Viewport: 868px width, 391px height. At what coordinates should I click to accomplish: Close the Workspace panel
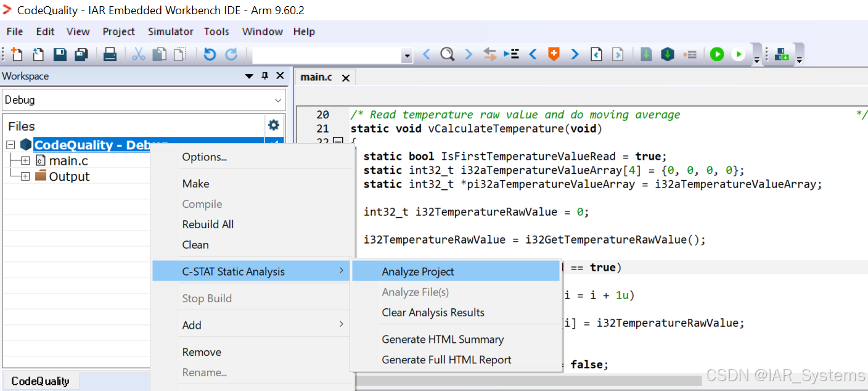[280, 76]
